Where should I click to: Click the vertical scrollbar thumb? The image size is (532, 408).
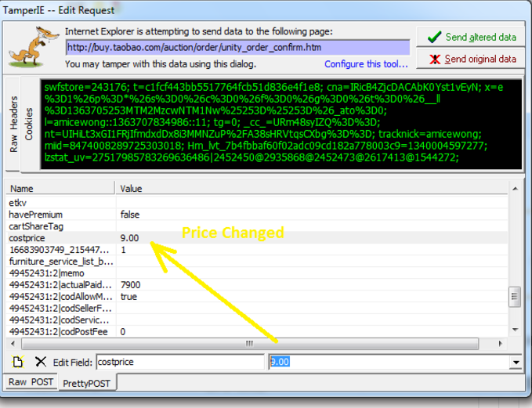(x=515, y=297)
